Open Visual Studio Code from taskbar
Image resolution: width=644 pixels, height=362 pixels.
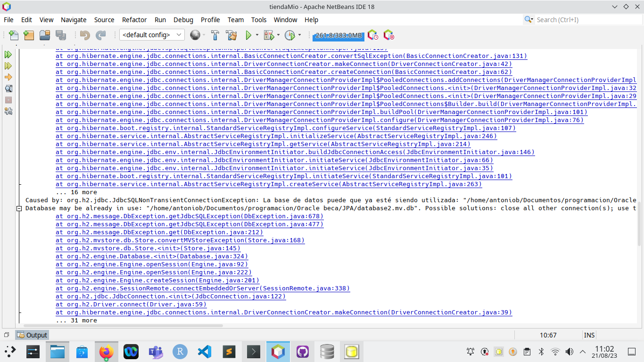coord(205,351)
